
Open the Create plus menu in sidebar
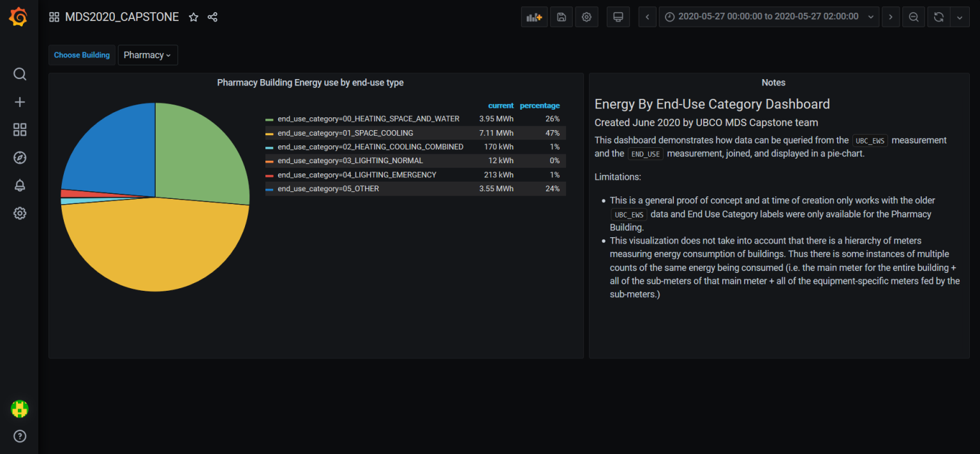point(20,102)
